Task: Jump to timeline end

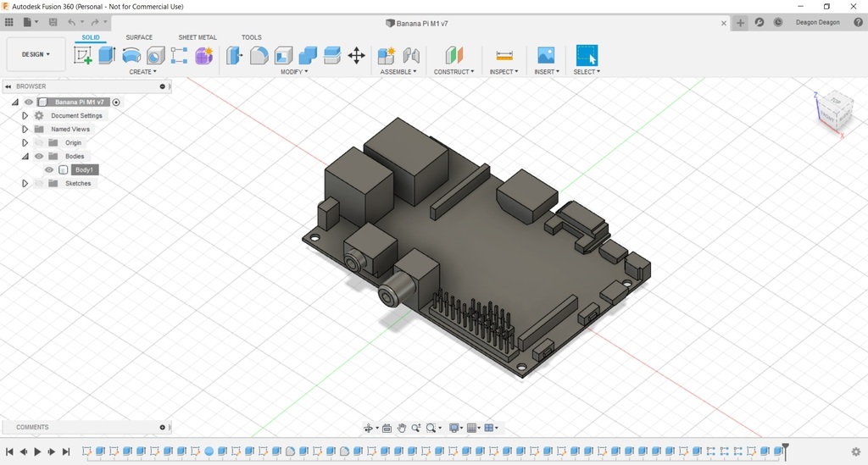Action: [66, 451]
